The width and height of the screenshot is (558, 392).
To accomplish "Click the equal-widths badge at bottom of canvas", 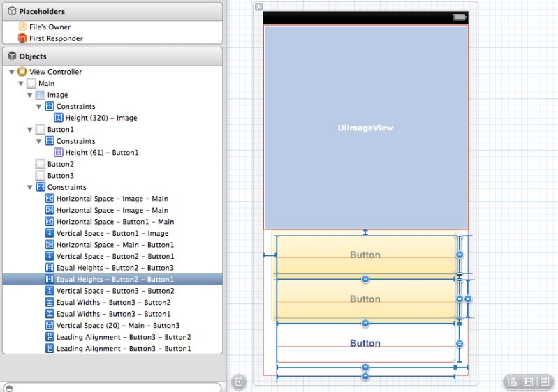I will 365,377.
